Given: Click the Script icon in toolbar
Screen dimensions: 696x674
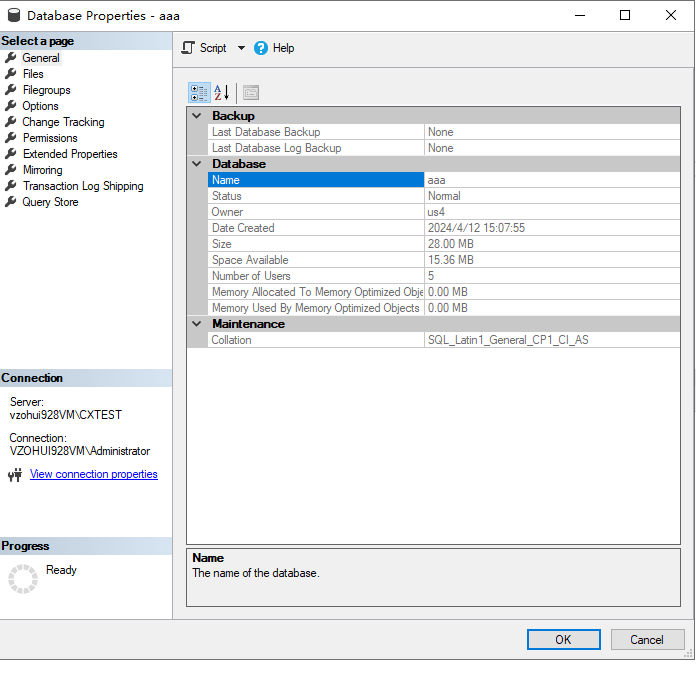Looking at the screenshot, I should (x=188, y=48).
